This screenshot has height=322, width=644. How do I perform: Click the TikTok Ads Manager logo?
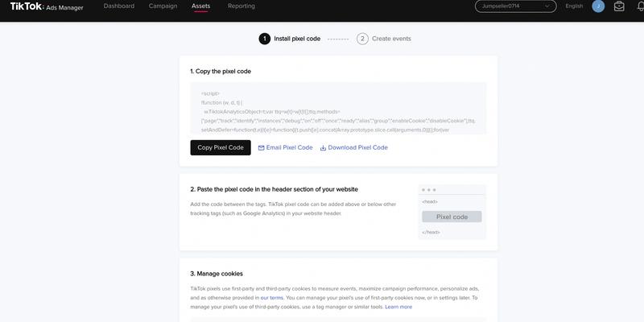pyautogui.click(x=47, y=6)
